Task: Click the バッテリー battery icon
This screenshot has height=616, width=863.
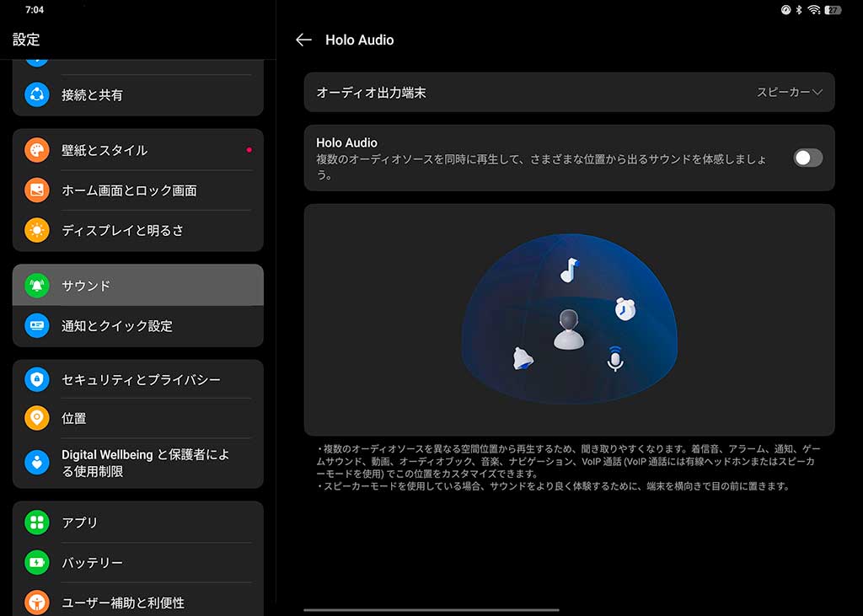Action: [x=37, y=562]
